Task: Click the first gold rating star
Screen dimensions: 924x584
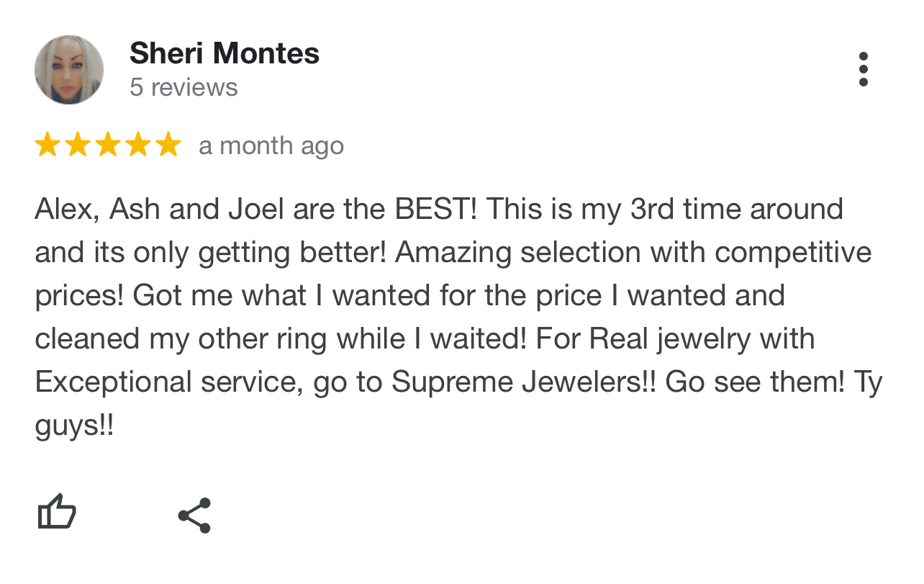Action: pyautogui.click(x=47, y=145)
